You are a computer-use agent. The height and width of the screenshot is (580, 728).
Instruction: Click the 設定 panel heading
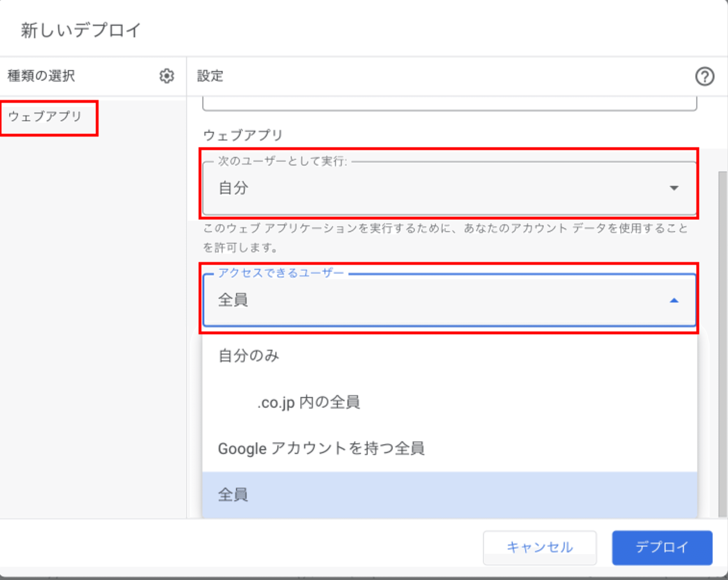(210, 76)
